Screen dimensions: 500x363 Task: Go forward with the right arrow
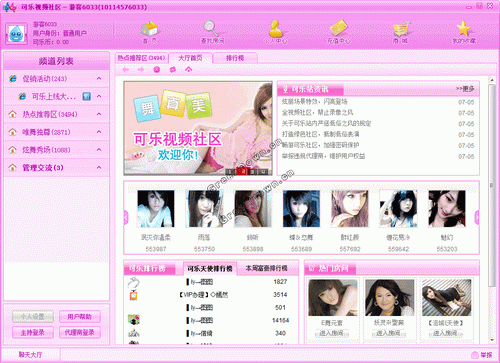(x=141, y=70)
